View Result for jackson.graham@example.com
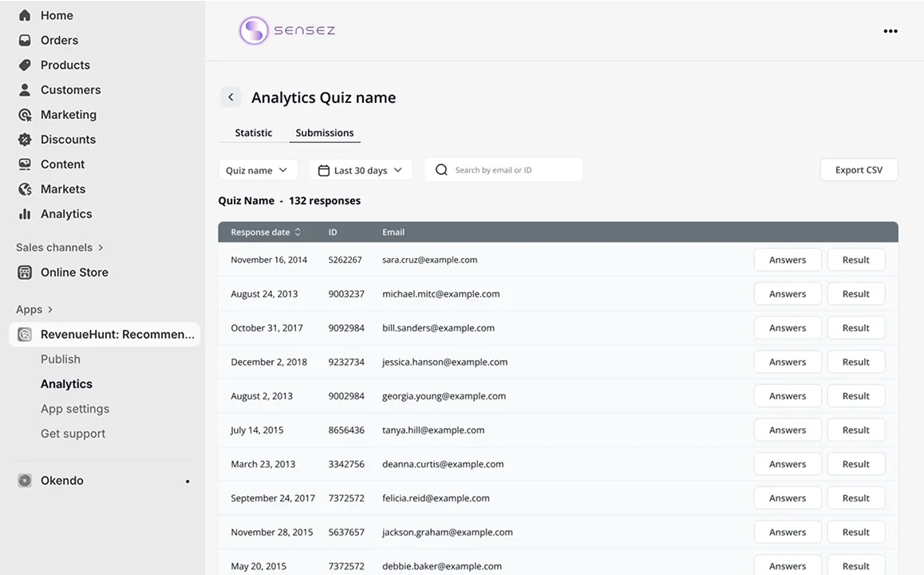 pyautogui.click(x=855, y=532)
